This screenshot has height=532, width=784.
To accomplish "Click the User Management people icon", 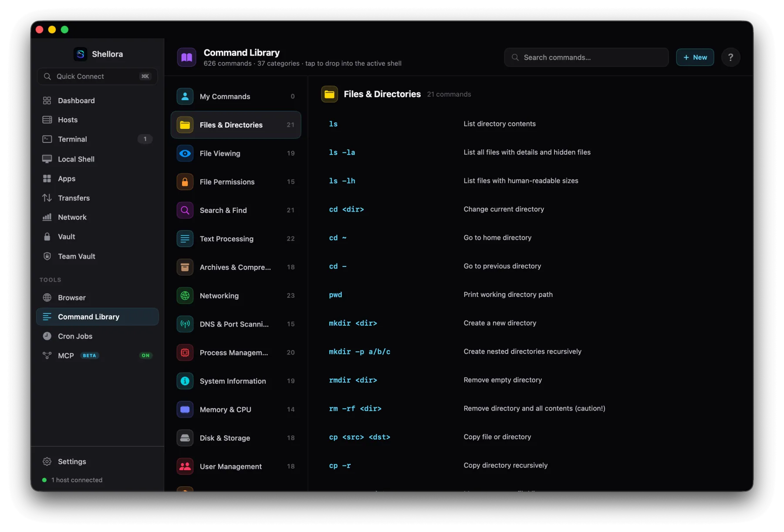I will tap(185, 466).
